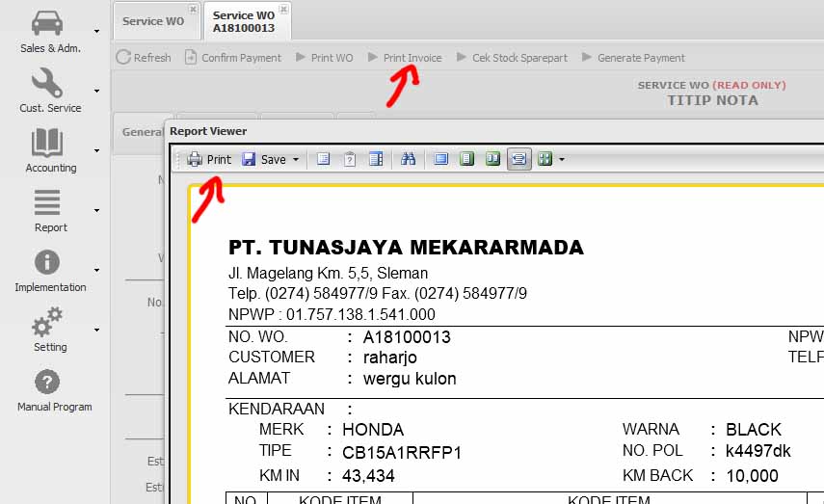Click the binoculars Find icon in Report Viewer
Viewport: 824px width, 504px height.
coord(408,159)
